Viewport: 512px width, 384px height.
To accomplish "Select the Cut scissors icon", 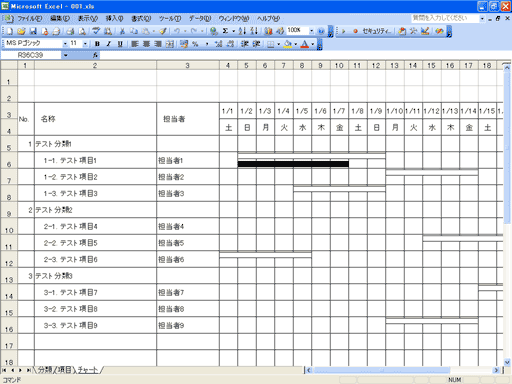I will coord(122,31).
